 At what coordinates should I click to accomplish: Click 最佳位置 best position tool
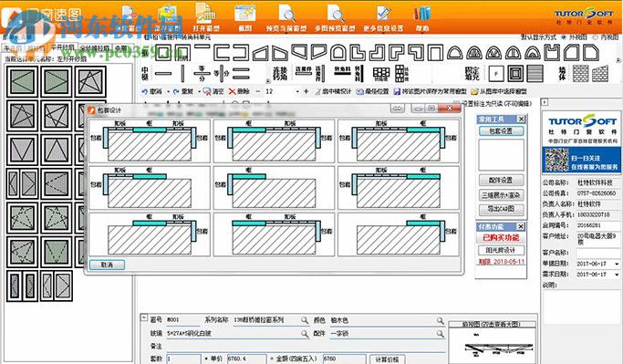pyautogui.click(x=372, y=91)
